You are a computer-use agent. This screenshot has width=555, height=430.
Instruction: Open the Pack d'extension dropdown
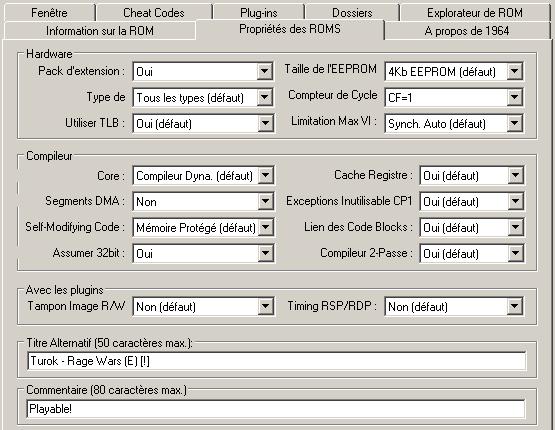click(203, 71)
